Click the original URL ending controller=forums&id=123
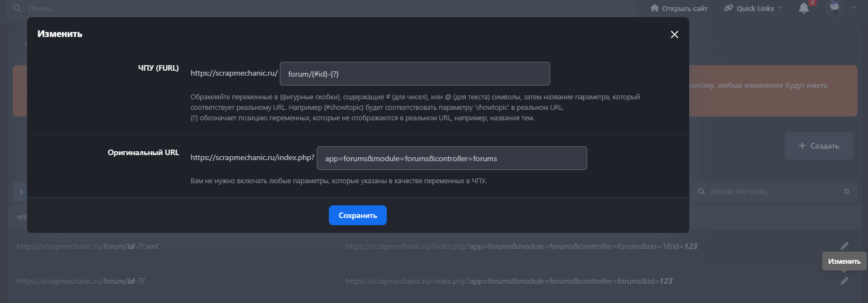This screenshot has height=303, width=868. pos(509,281)
